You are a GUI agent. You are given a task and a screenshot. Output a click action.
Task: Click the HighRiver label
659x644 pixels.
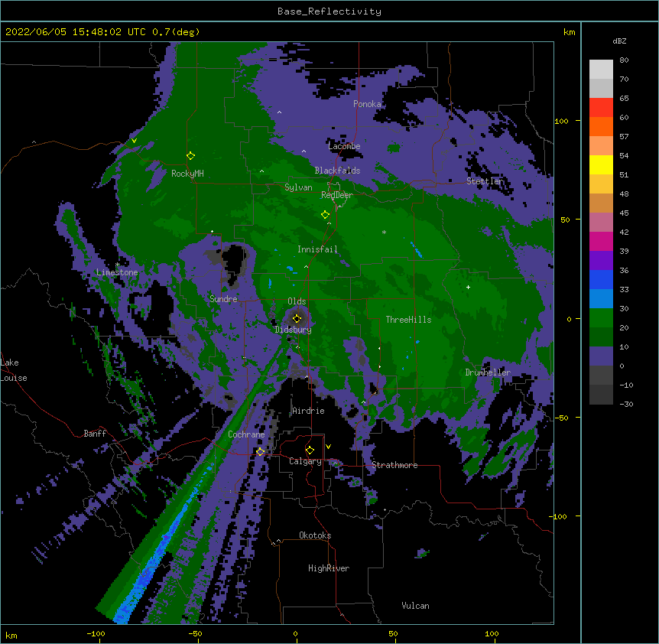pyautogui.click(x=329, y=568)
